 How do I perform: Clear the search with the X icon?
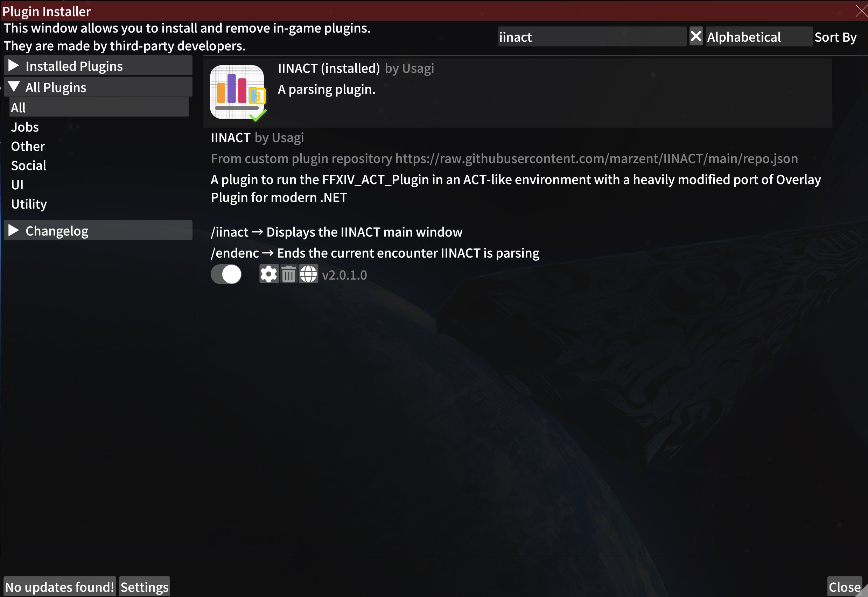click(696, 37)
